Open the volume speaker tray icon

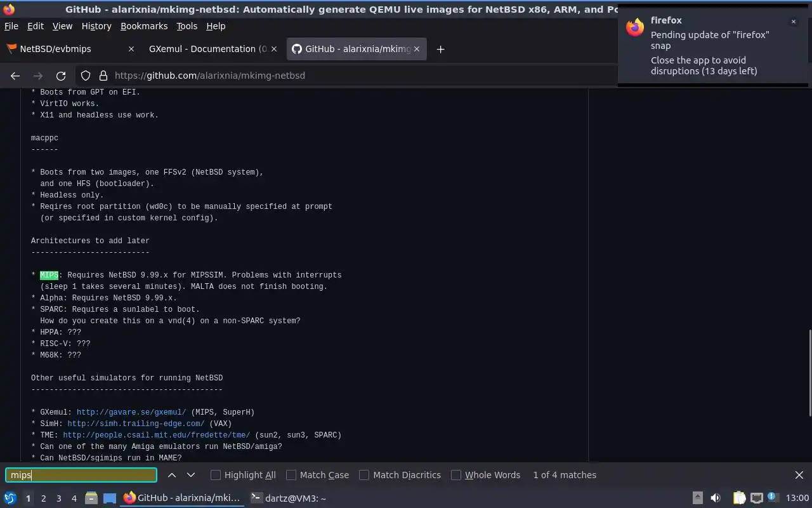(716, 498)
